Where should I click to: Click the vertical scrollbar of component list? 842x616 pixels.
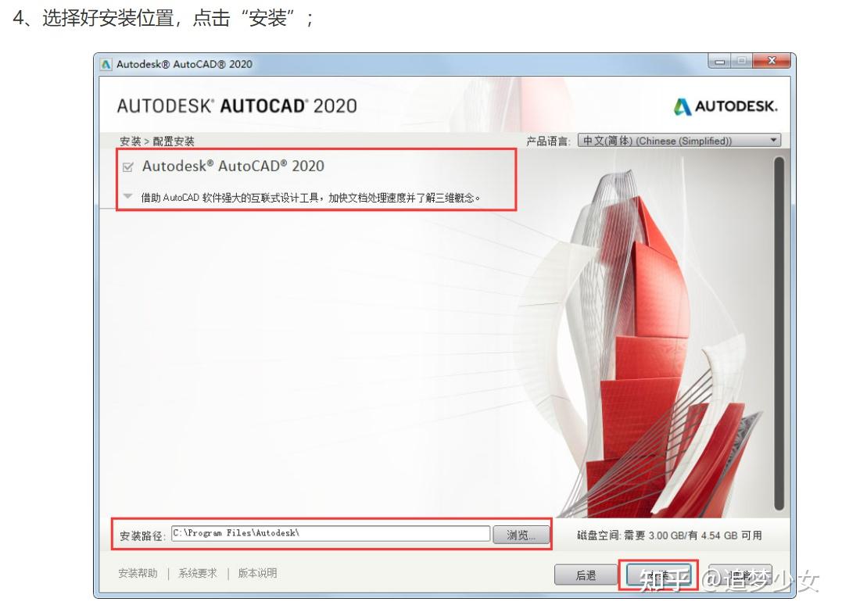pos(779,333)
